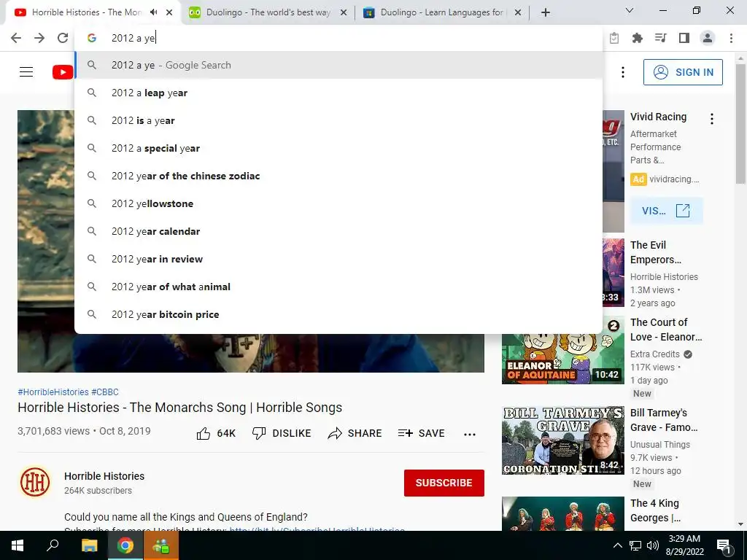Close the first Duolingo tab

(344, 12)
